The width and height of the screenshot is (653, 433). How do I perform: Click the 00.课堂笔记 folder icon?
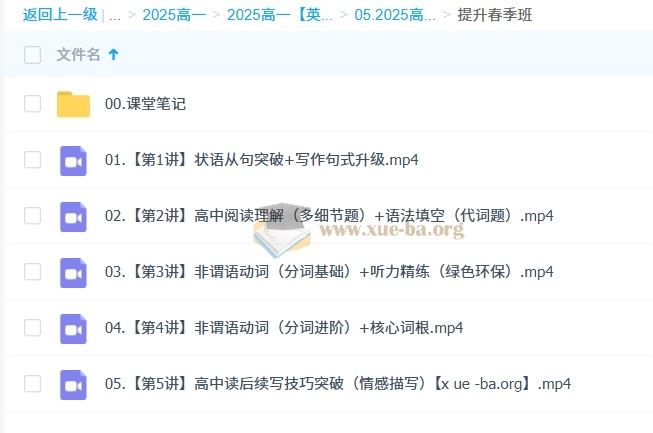pos(73,104)
